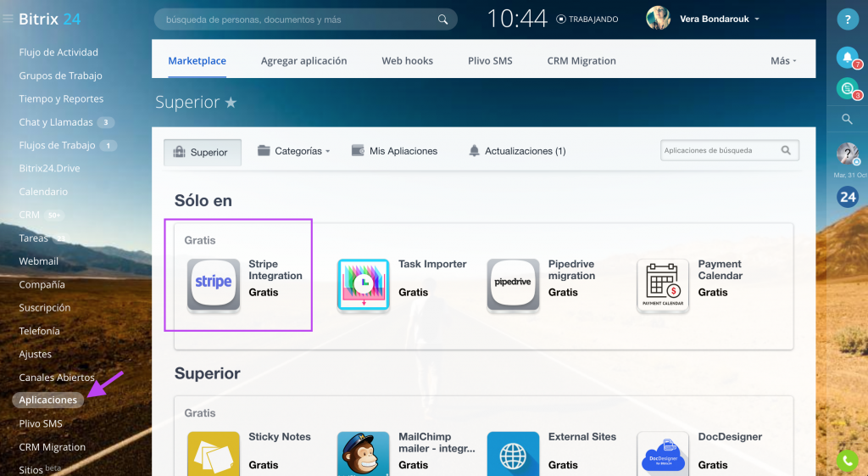Open Telefonía in sidebar

(39, 331)
